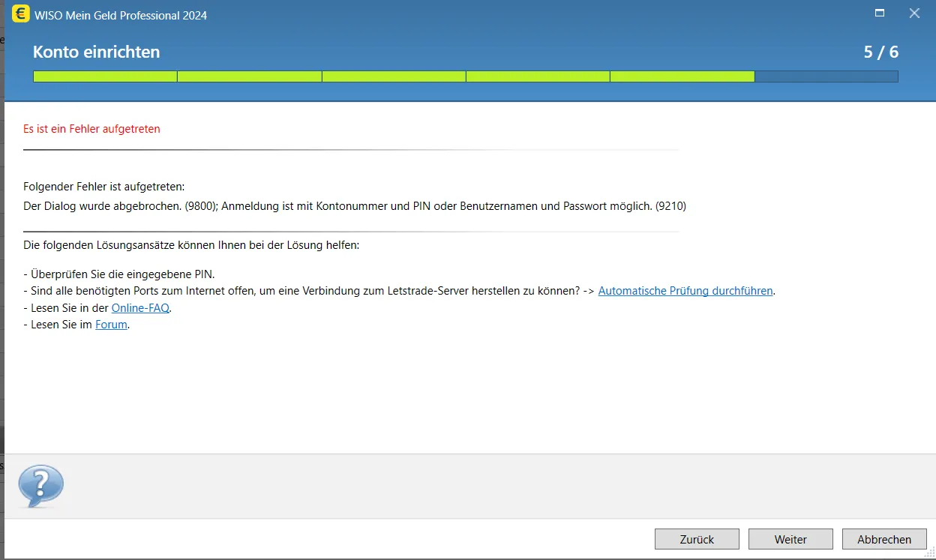The width and height of the screenshot is (936, 560).
Task: Click the first green progress bar segment
Action: (105, 76)
